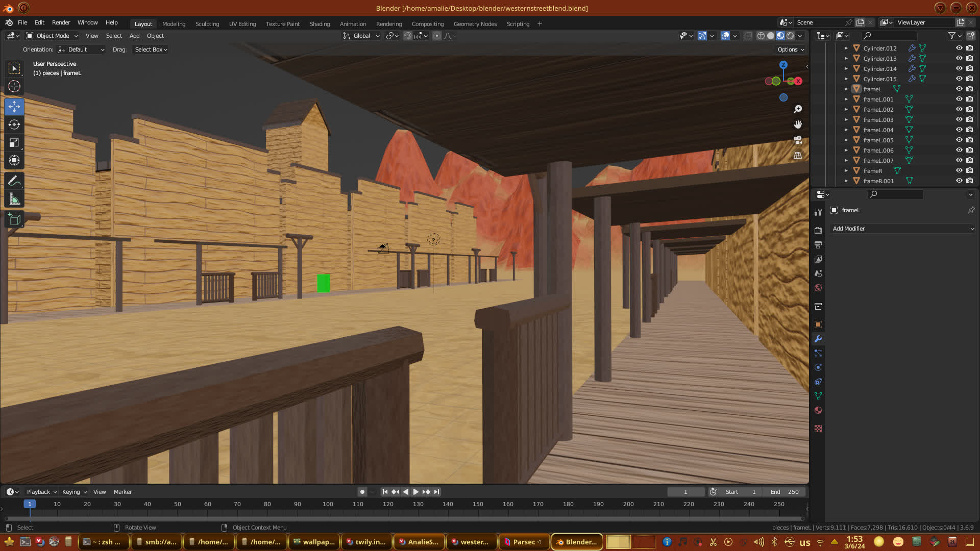
Task: Expand the frameL.005 outliner item
Action: click(x=846, y=140)
